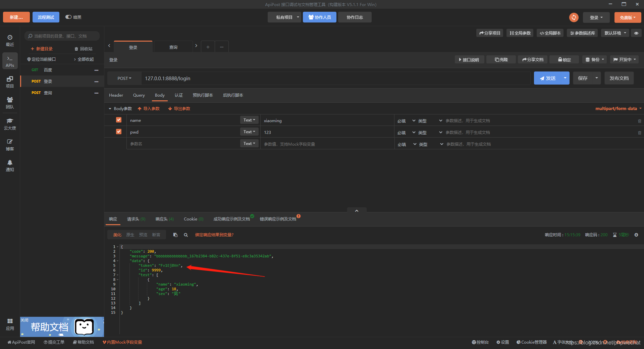
Task: Open the Recent (最近) sidebar icon
Action: [x=10, y=40]
